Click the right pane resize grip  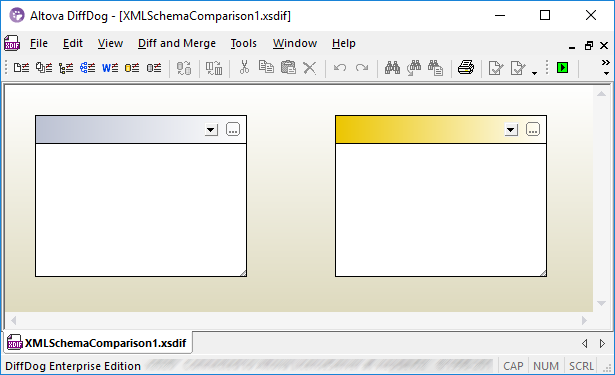click(543, 273)
